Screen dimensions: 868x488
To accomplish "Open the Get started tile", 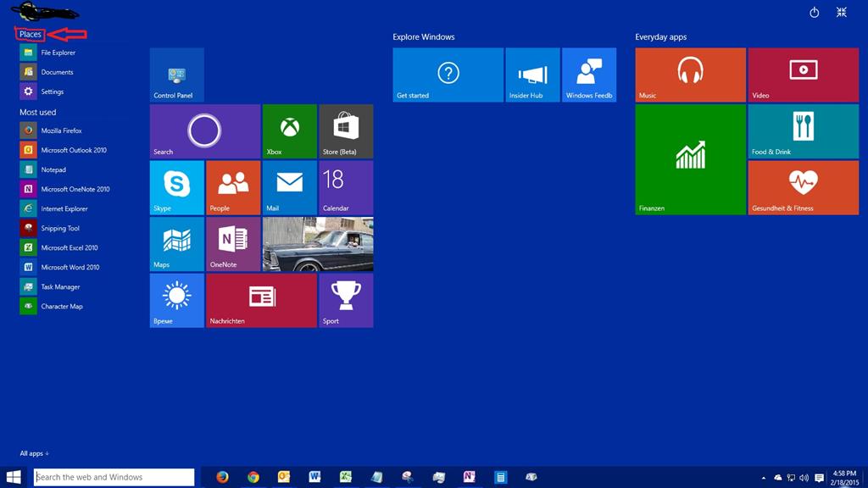I will click(448, 75).
